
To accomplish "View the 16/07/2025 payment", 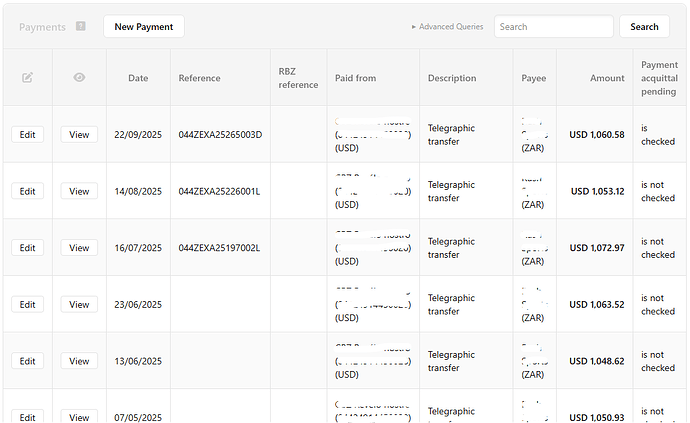I will [x=79, y=248].
